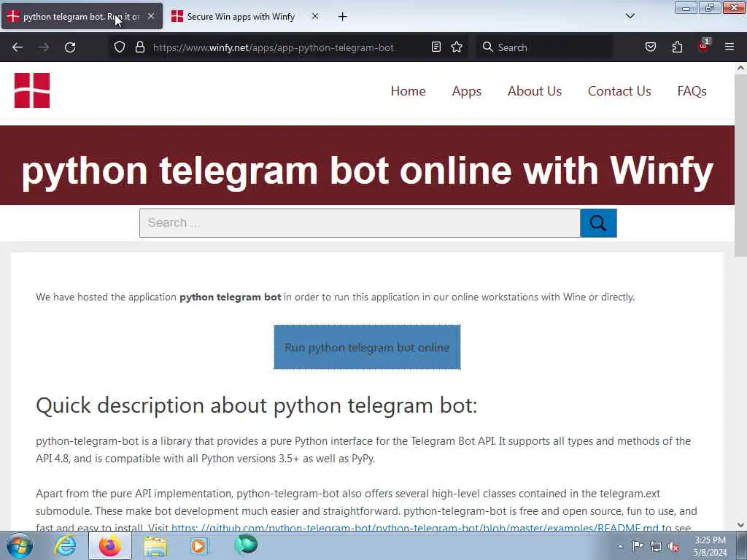
Task: Click the network tray icon
Action: point(656,546)
